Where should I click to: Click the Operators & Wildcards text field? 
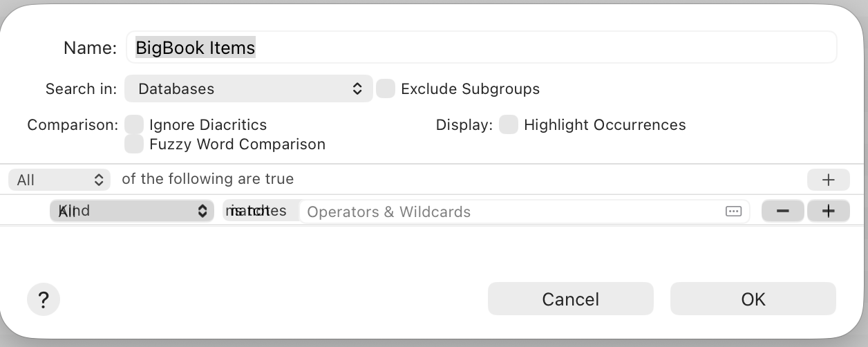(x=511, y=212)
